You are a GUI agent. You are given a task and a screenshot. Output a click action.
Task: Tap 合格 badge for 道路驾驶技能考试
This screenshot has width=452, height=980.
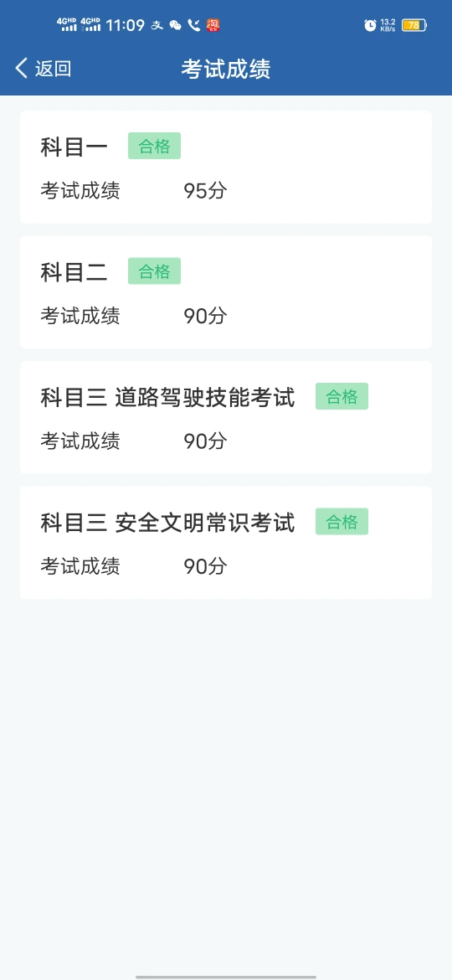click(342, 396)
